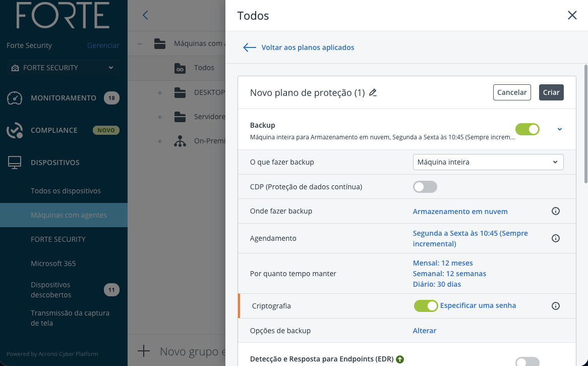Click the plus icon for Novo grupo
Image resolution: width=588 pixels, height=366 pixels.
point(144,351)
